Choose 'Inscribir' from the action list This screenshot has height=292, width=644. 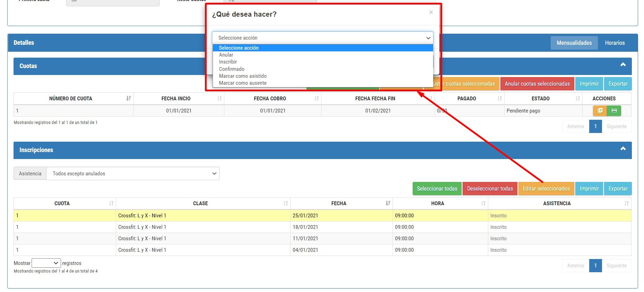pyautogui.click(x=323, y=62)
